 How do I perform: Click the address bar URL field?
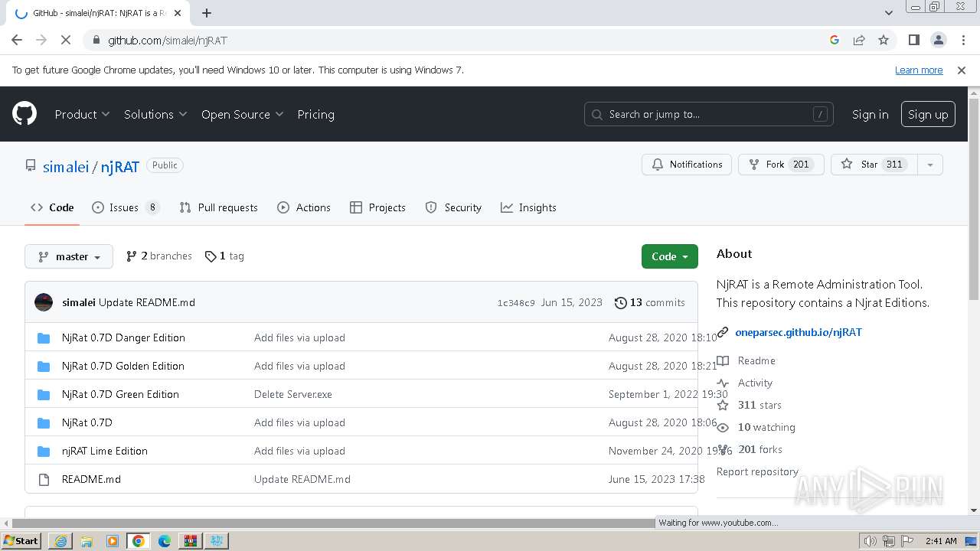[x=459, y=40]
